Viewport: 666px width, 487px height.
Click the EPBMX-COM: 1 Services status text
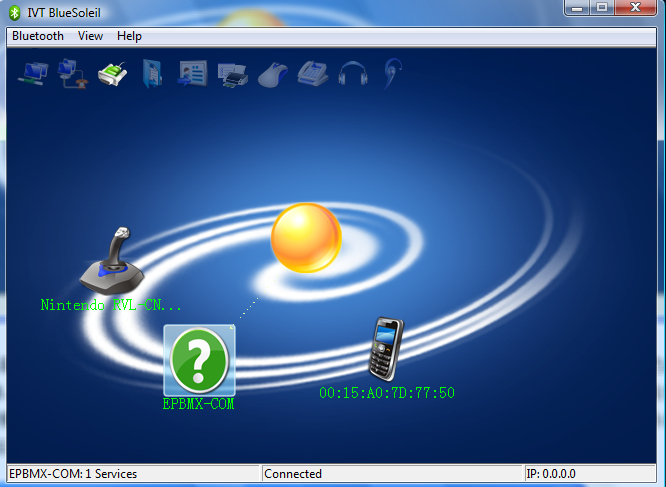click(x=73, y=473)
